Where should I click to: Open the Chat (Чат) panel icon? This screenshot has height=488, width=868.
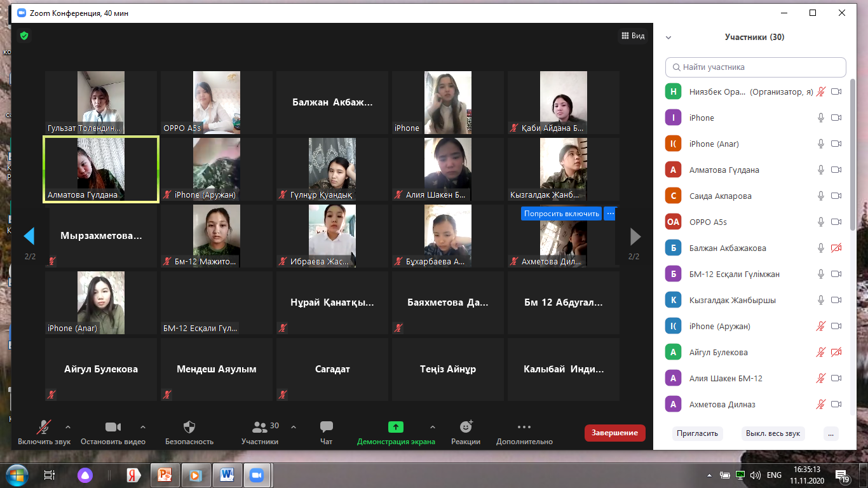point(327,427)
